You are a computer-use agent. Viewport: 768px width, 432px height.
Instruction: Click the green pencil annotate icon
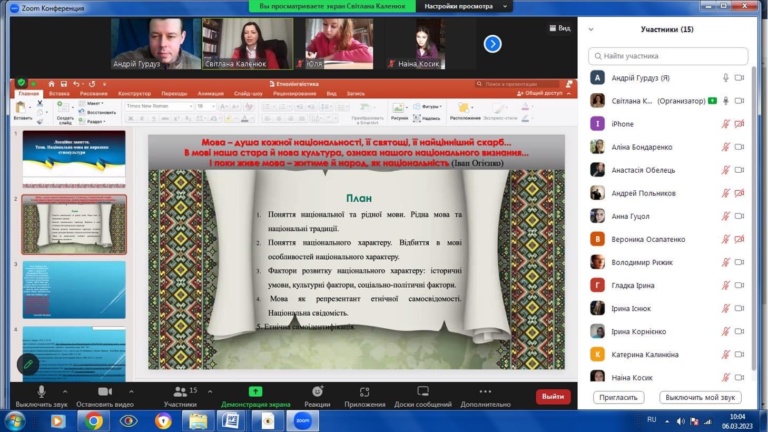(x=27, y=363)
